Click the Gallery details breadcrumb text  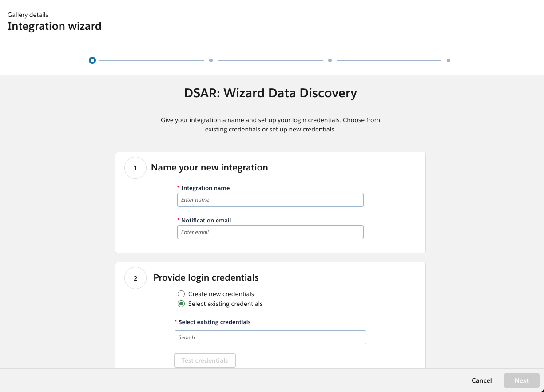tap(28, 15)
